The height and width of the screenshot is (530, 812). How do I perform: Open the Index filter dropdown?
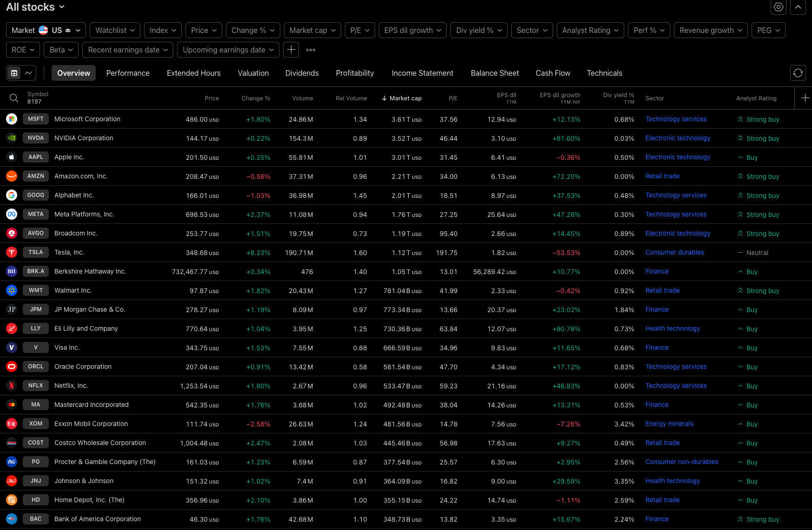163,30
